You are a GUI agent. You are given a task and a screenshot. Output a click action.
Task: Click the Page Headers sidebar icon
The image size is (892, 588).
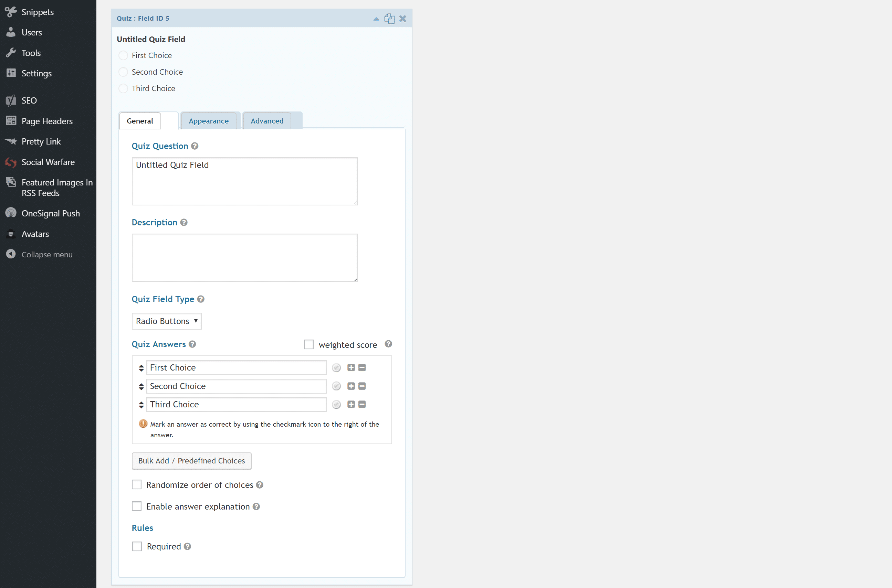[11, 121]
